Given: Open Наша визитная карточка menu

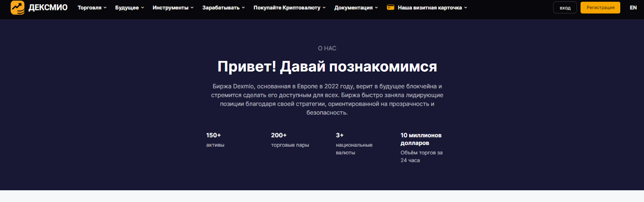Looking at the screenshot, I should [x=430, y=8].
